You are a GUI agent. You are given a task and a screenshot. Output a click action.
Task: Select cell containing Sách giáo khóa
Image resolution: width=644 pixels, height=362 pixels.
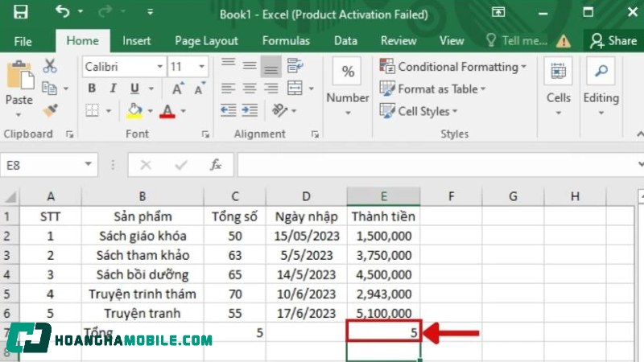coord(142,236)
